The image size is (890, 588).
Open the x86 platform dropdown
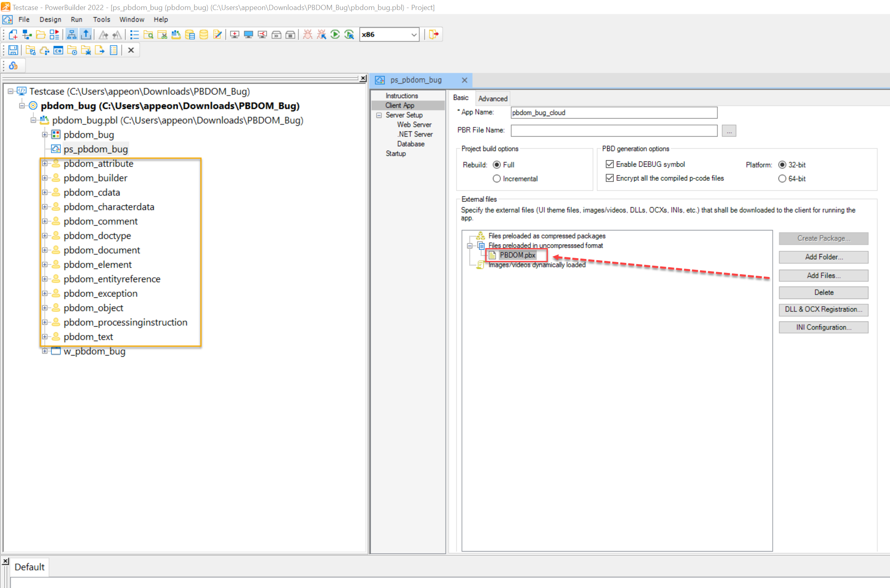414,35
